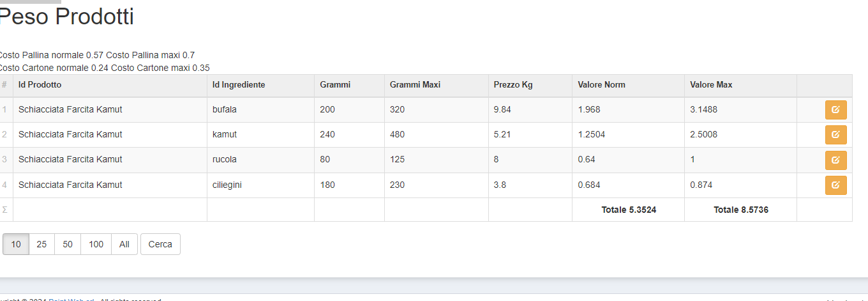Click the Totale 5.3524 cell
868x301 pixels.
[x=629, y=210]
